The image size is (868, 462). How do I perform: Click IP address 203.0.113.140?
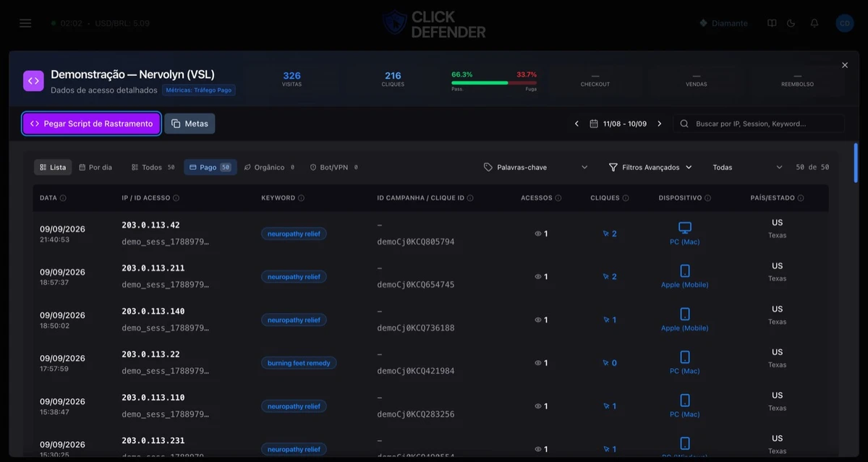tap(153, 312)
